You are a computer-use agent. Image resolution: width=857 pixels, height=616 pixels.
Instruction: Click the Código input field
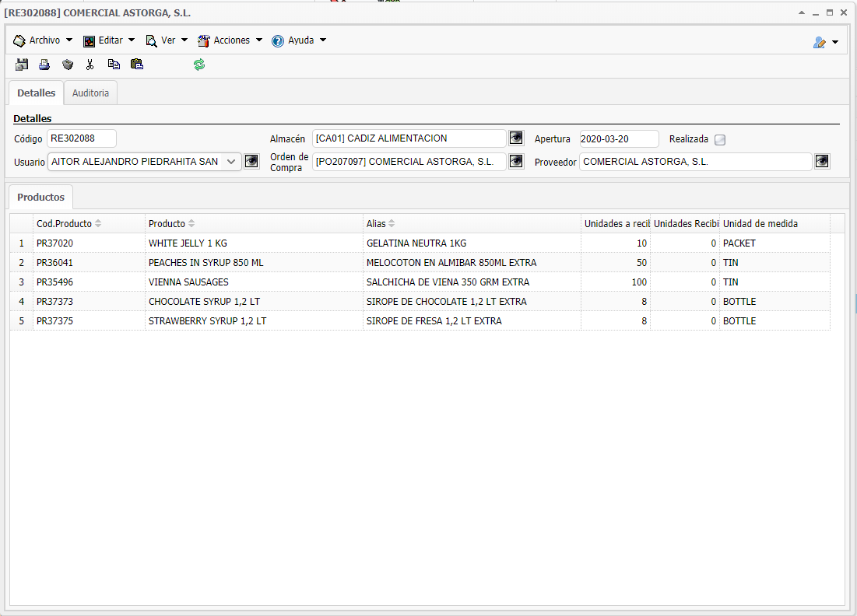pos(82,138)
